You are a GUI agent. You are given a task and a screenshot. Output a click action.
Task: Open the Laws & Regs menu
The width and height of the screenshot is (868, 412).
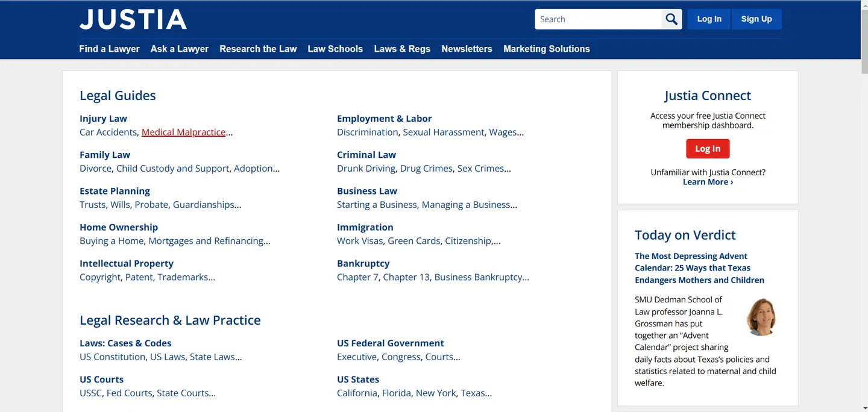pos(402,49)
